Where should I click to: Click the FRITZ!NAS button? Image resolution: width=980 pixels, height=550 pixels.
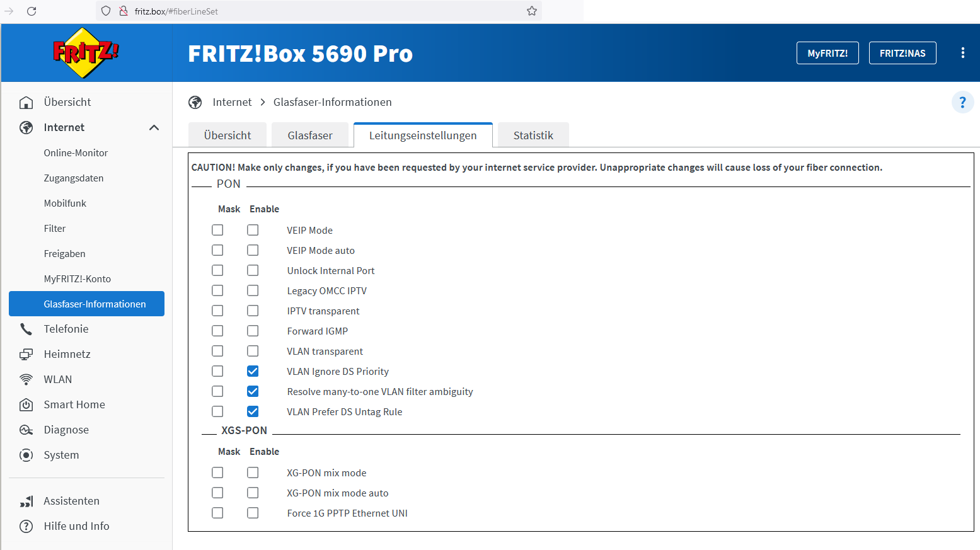tap(902, 53)
